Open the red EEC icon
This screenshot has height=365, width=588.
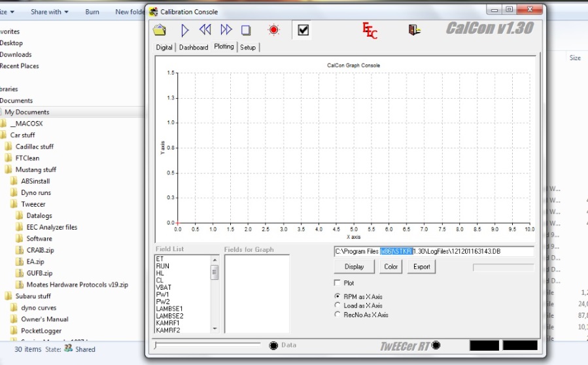370,30
